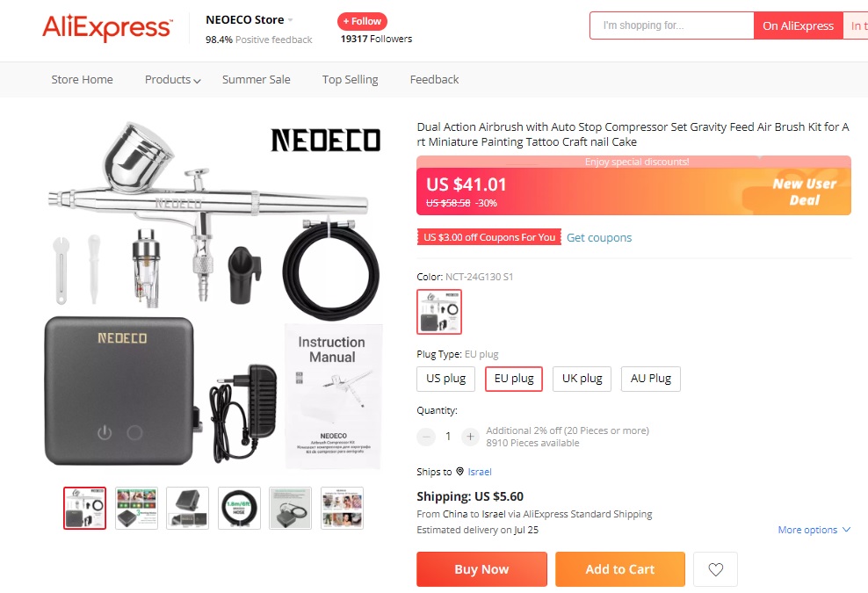Screen dimensions: 868x593
Task: Pick the AU Plug option
Action: (650, 379)
